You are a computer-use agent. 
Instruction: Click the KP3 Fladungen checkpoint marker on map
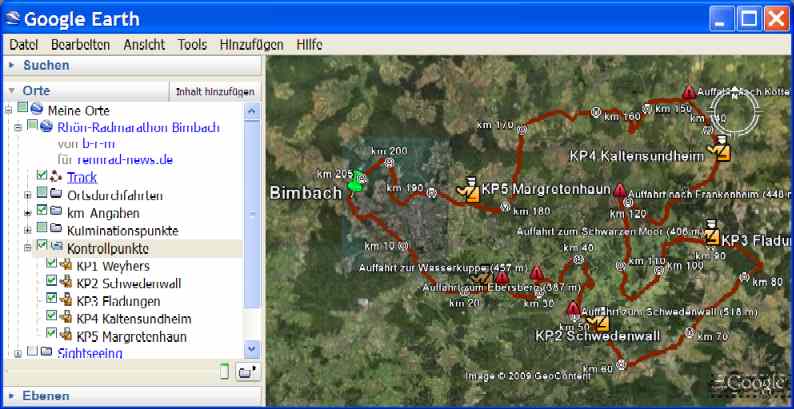711,234
